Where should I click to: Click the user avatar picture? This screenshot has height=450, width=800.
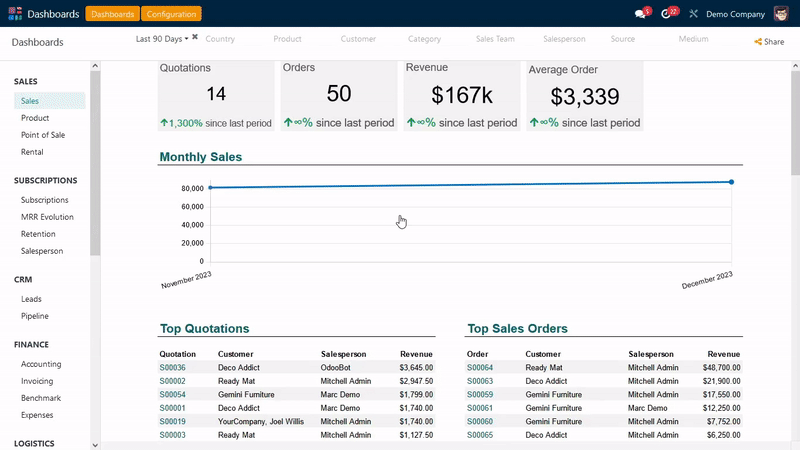[781, 14]
